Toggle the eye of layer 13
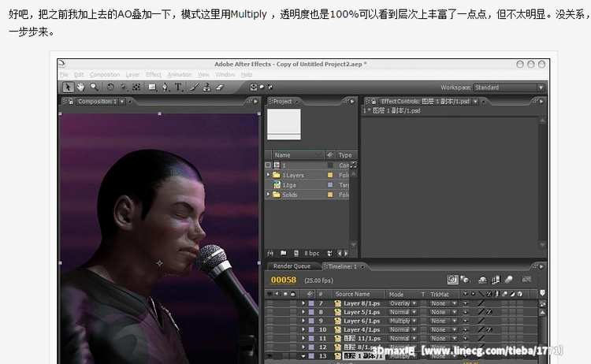 click(269, 356)
